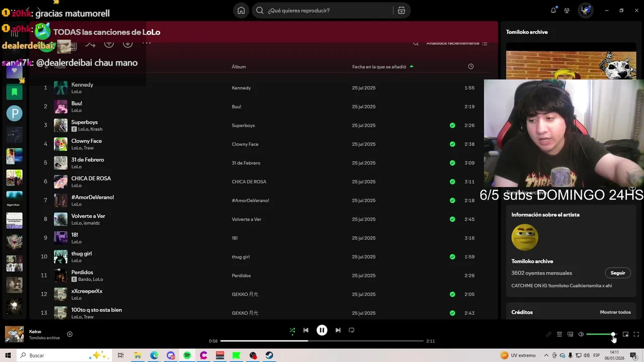The height and width of the screenshot is (362, 644).
Task: Expand the system tray hidden icons chevron
Action: coord(546,355)
